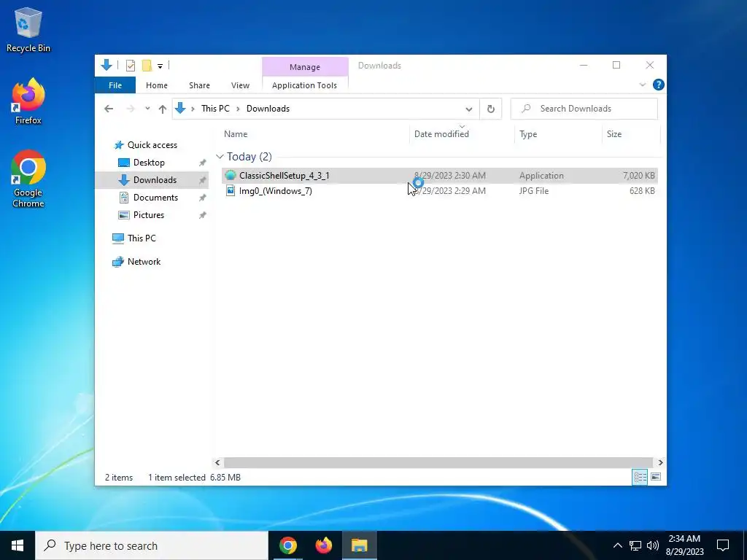Go up one folder level
Screen dimensions: 747x560
tap(163, 109)
